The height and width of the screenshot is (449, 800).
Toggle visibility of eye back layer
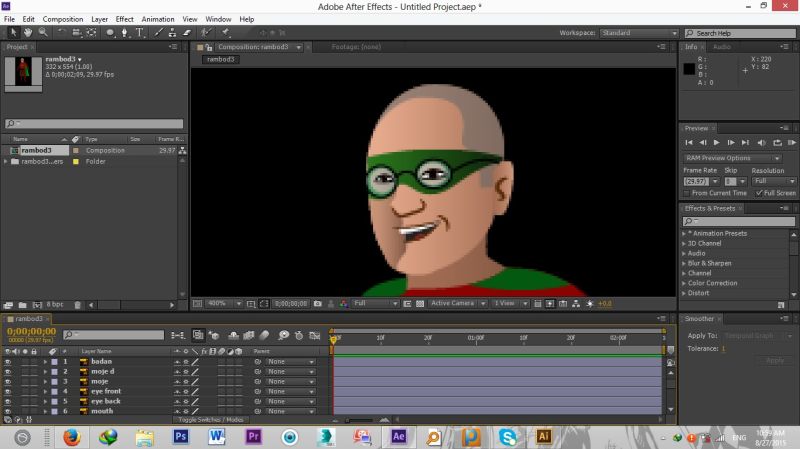point(8,402)
